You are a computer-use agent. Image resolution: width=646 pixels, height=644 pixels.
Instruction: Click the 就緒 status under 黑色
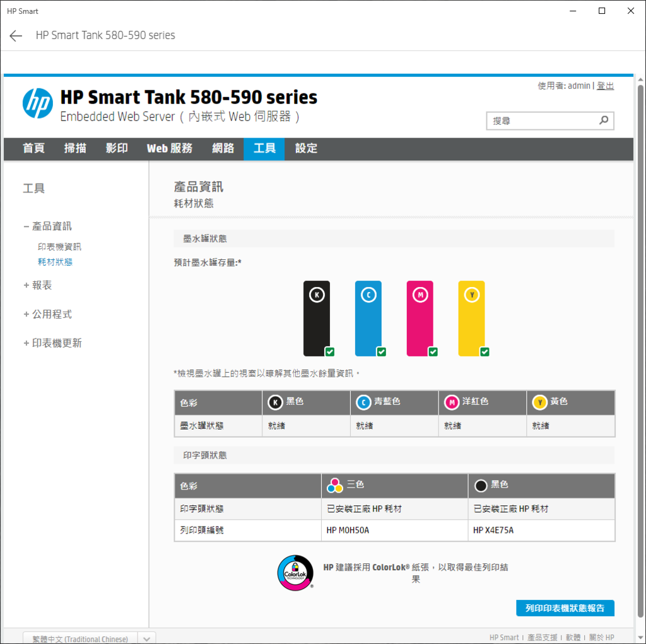276,426
